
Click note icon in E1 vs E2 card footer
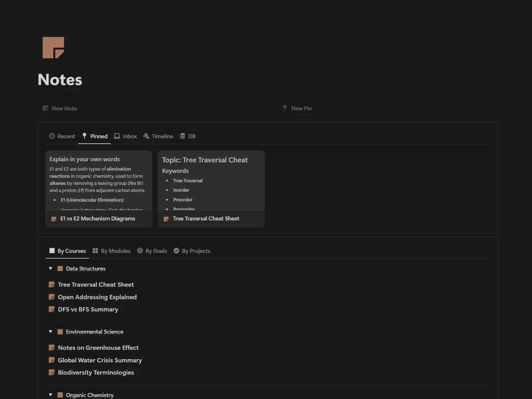(x=54, y=219)
